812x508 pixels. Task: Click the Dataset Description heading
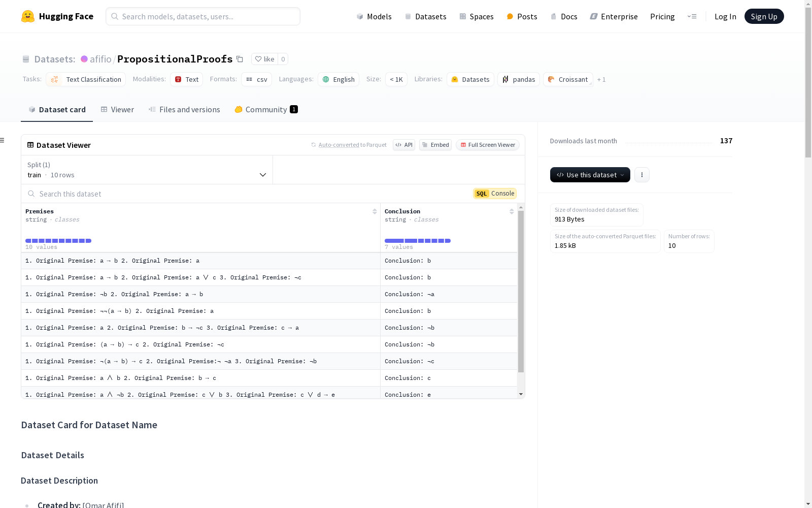click(x=59, y=481)
